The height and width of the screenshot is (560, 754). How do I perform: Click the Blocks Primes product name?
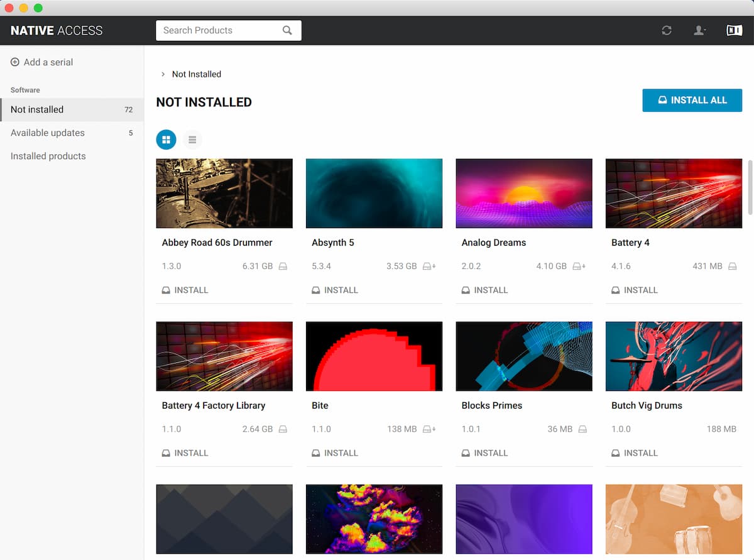492,405
